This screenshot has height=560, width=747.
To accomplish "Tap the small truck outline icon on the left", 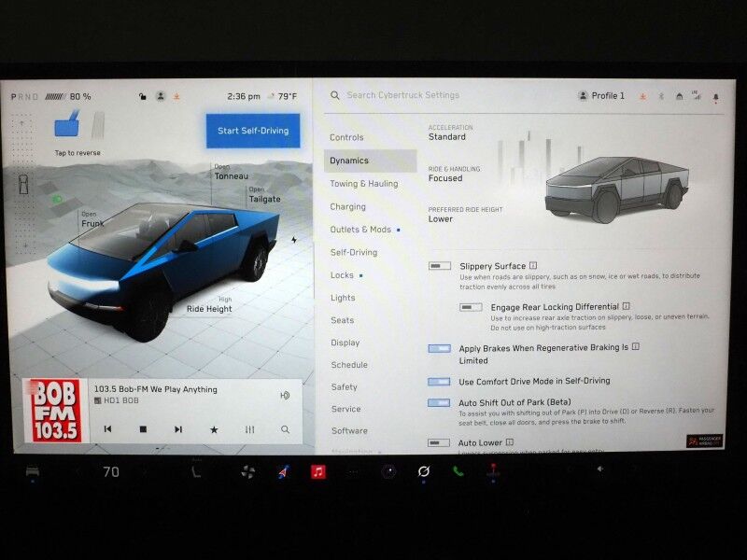I will tap(23, 184).
